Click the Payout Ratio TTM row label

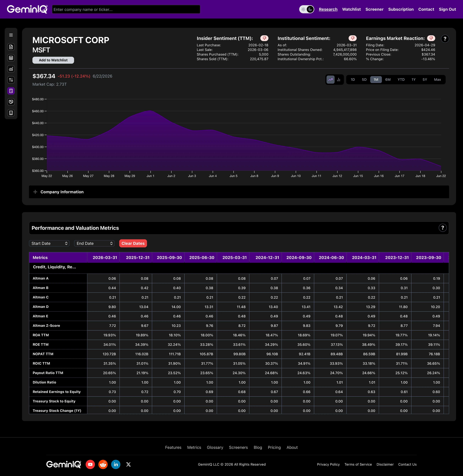click(48, 373)
